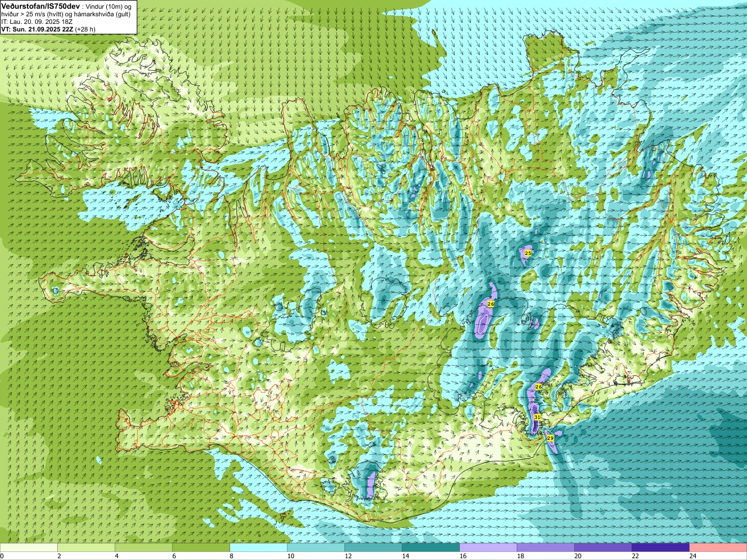The height and width of the screenshot is (560, 747).
Task: Select the pink above-24 m/s legend swatch
Action: [718, 548]
